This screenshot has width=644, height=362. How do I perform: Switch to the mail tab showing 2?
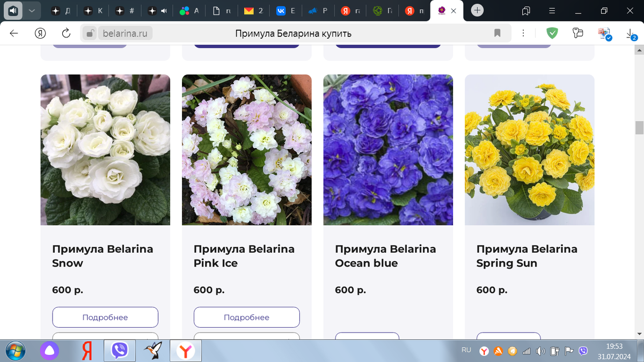point(254,11)
